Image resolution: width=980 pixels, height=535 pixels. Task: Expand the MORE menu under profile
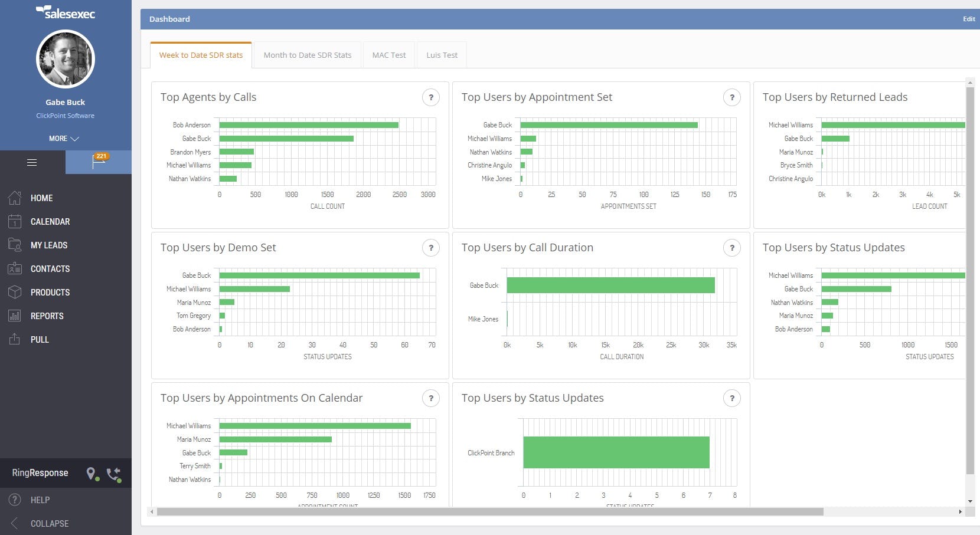click(x=64, y=139)
